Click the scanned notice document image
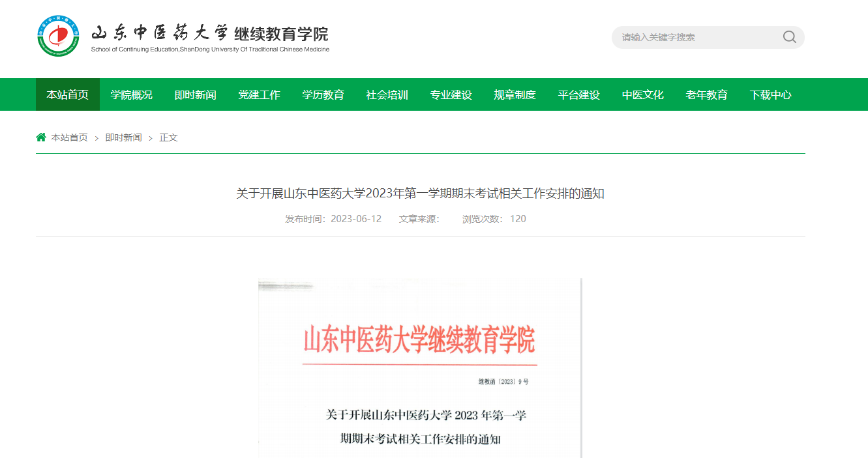Screen dimensions: 868x458 [421, 368]
